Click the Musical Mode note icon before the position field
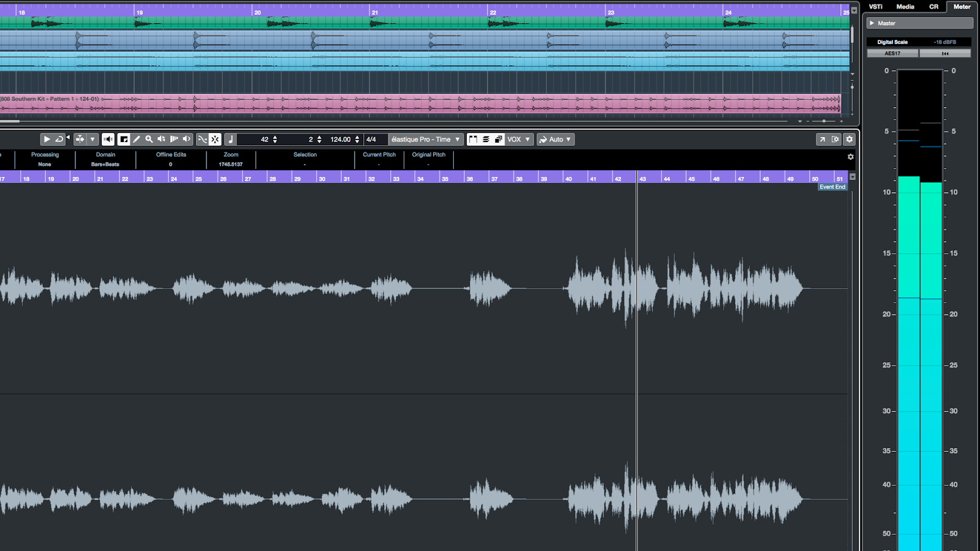Image resolution: width=980 pixels, height=551 pixels. click(231, 139)
